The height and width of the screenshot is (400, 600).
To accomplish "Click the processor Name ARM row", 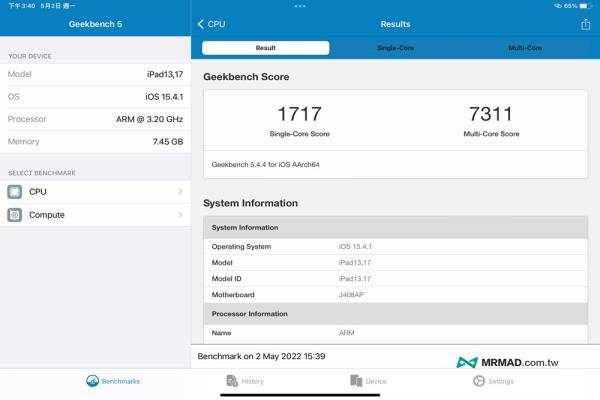I will coord(396,333).
